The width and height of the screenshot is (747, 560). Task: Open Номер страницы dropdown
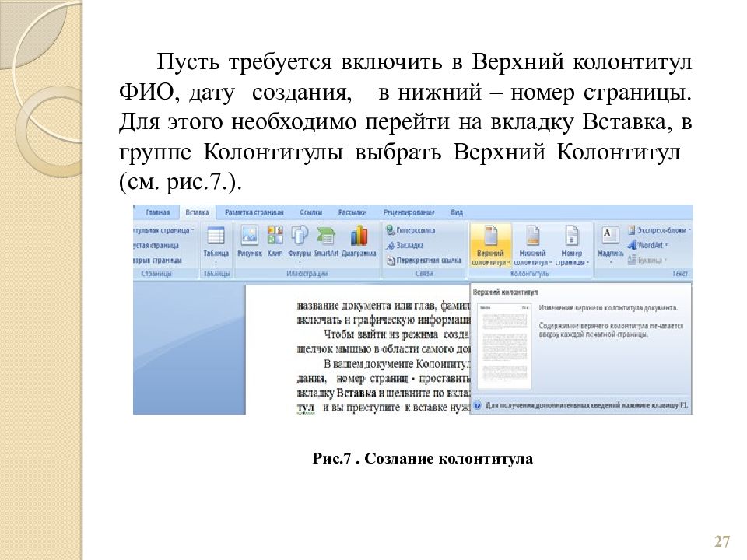(x=572, y=246)
